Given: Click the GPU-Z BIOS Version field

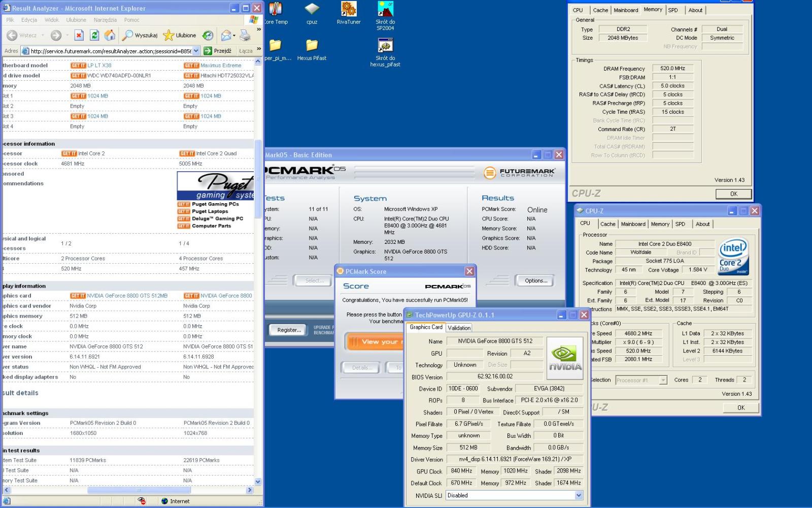Looking at the screenshot, I should pyautogui.click(x=495, y=376).
